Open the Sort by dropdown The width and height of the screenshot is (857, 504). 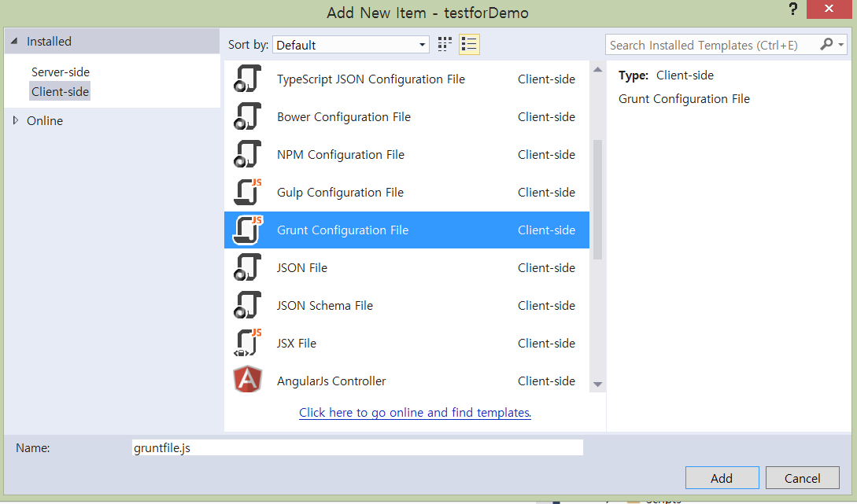(351, 45)
